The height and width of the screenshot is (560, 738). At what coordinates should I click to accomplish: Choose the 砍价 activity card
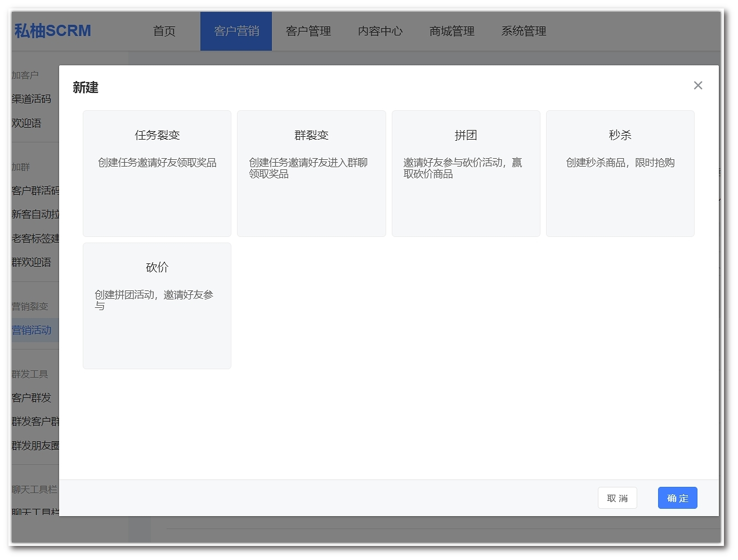(x=157, y=306)
